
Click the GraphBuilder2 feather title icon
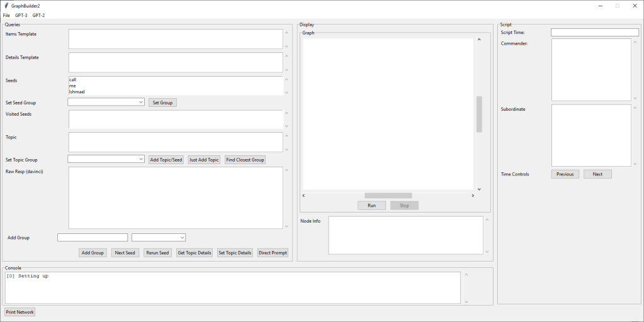click(x=6, y=5)
